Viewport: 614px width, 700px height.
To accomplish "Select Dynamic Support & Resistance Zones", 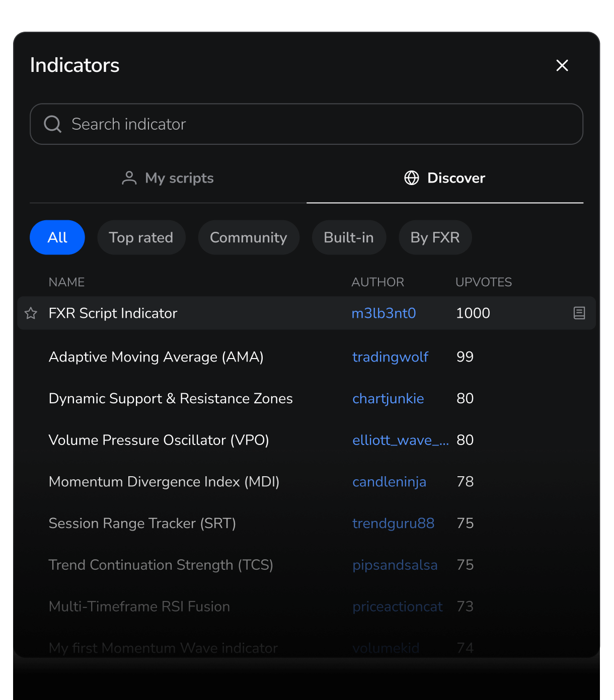I will pyautogui.click(x=171, y=399).
